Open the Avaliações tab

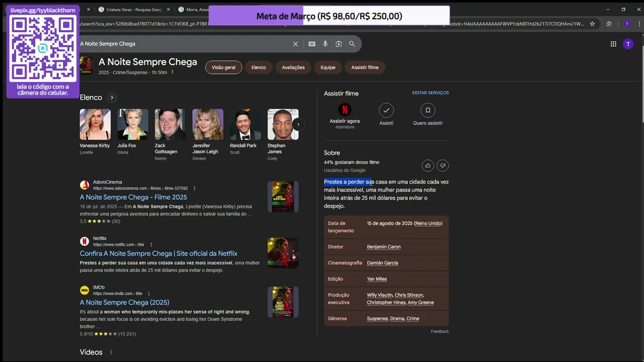tap(293, 67)
